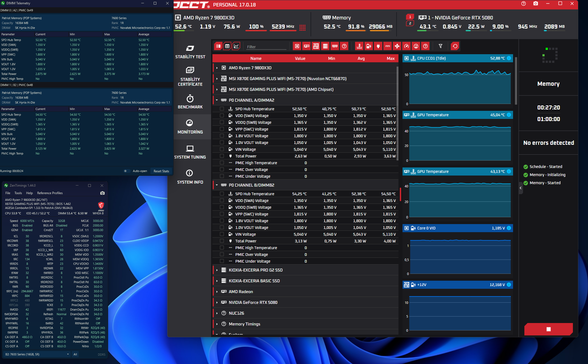Check DIMMA2 SPD Hub Temperature checkbox
This screenshot has height=364, width=588.
(222, 109)
